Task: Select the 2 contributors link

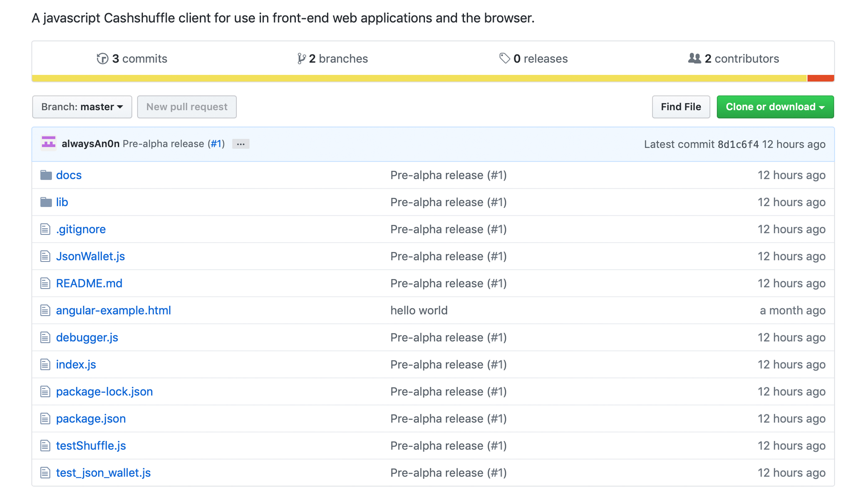Action: pos(734,58)
